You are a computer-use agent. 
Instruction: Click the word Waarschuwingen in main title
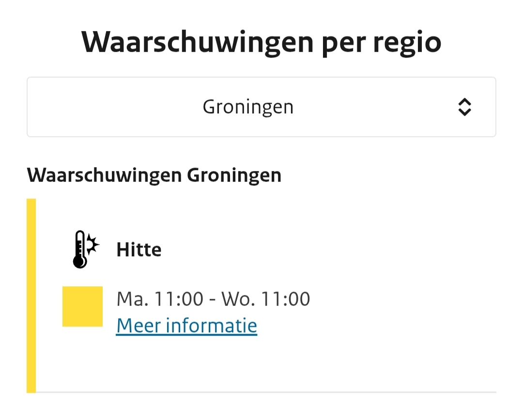[x=198, y=43]
